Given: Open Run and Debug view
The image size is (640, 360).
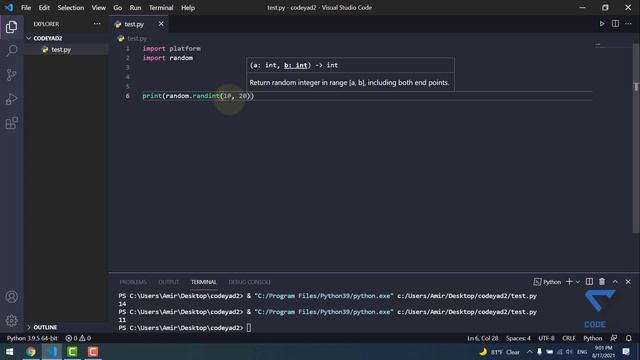Looking at the screenshot, I should (x=11, y=99).
